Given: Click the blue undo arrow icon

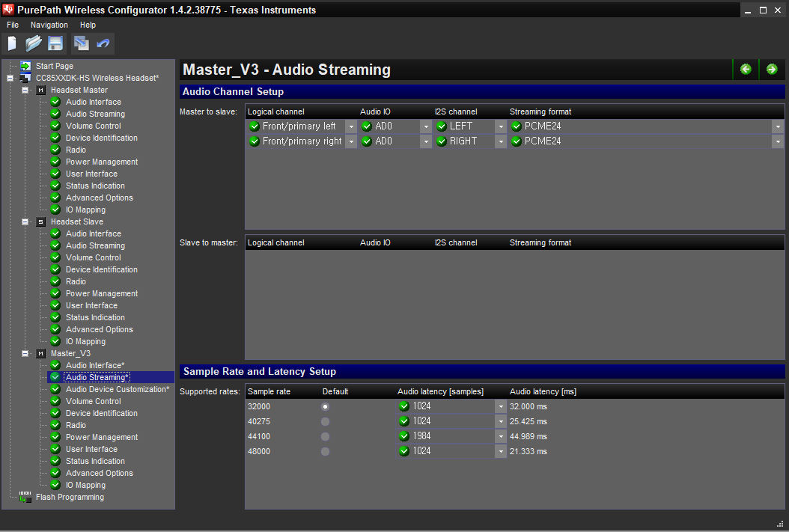Looking at the screenshot, I should [x=103, y=43].
